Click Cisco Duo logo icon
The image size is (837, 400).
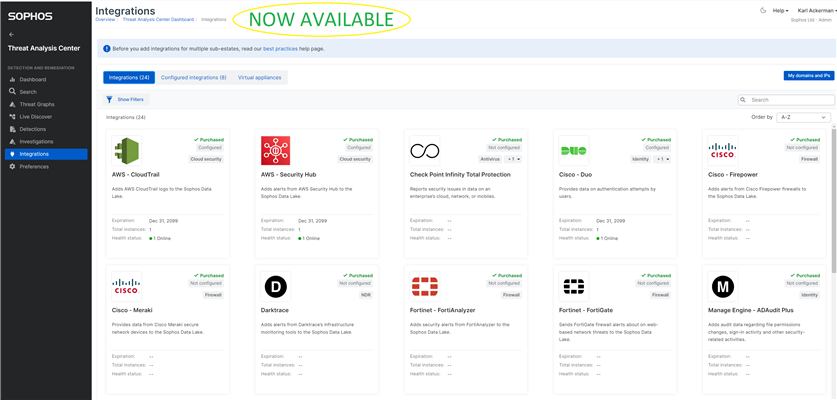pos(574,151)
